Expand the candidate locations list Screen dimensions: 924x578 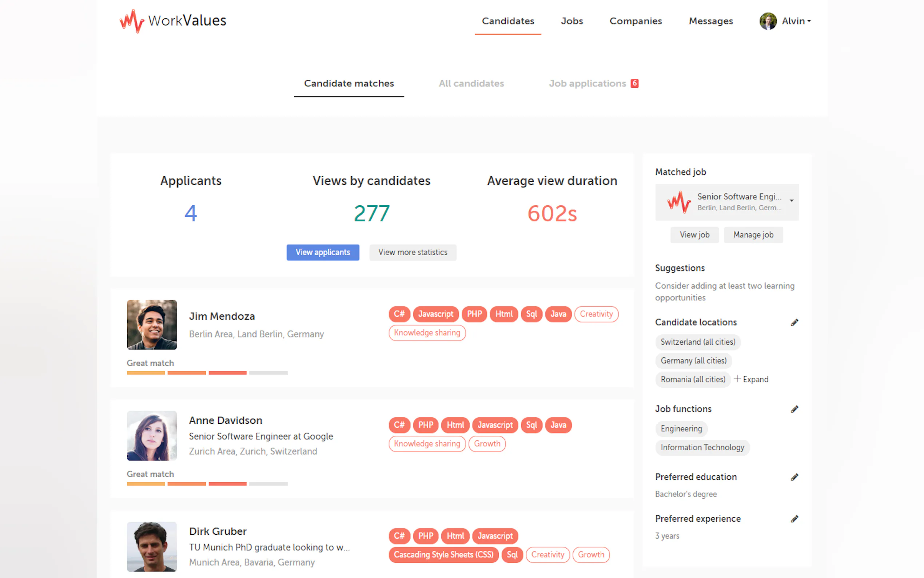751,379
